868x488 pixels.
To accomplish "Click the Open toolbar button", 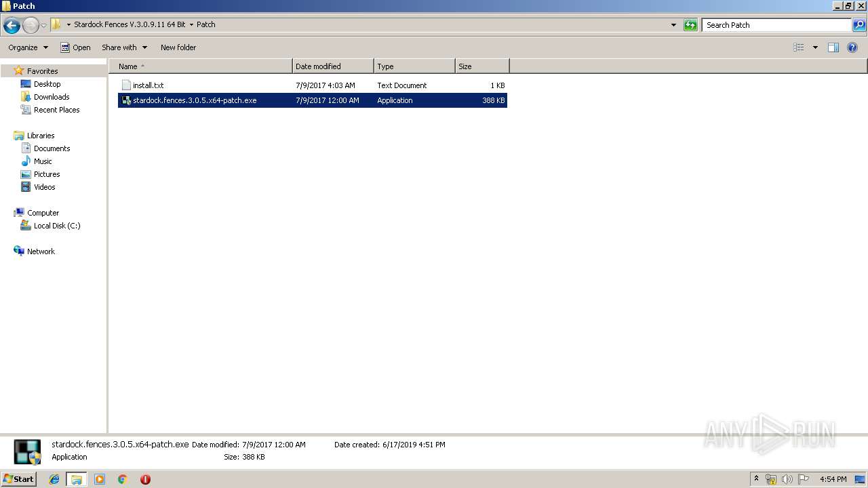I will [x=75, y=47].
